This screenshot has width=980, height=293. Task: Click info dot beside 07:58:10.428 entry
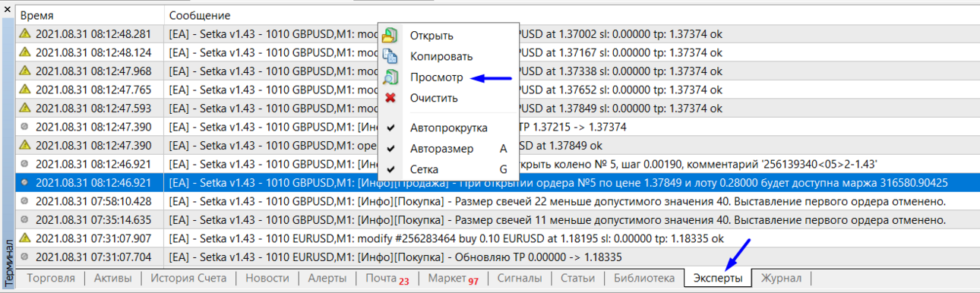tap(24, 201)
